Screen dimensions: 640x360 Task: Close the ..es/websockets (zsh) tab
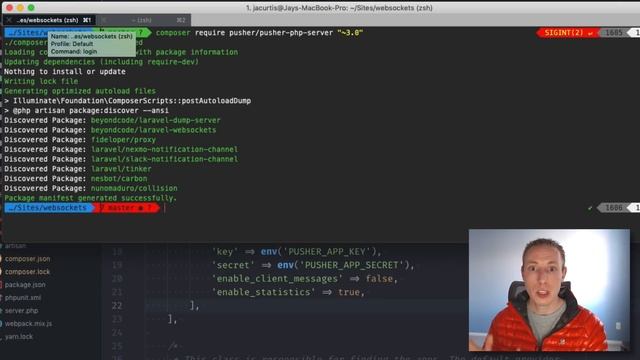click(9, 20)
